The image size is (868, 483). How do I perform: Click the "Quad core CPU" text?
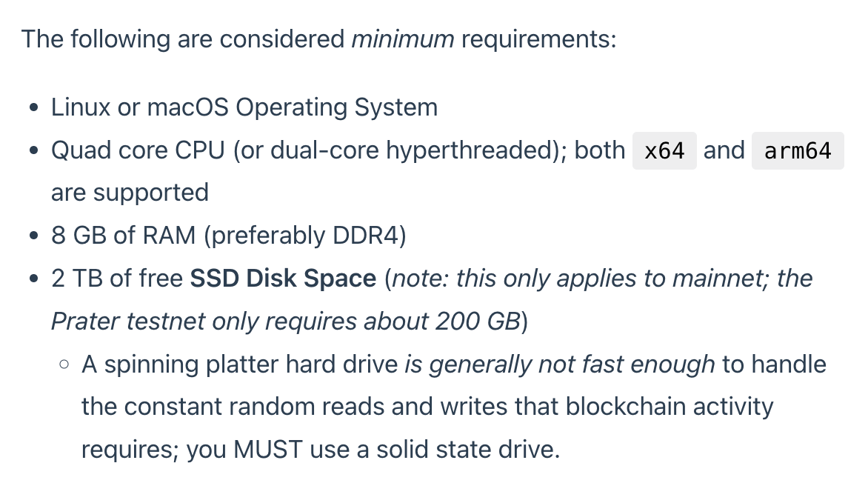click(x=138, y=150)
